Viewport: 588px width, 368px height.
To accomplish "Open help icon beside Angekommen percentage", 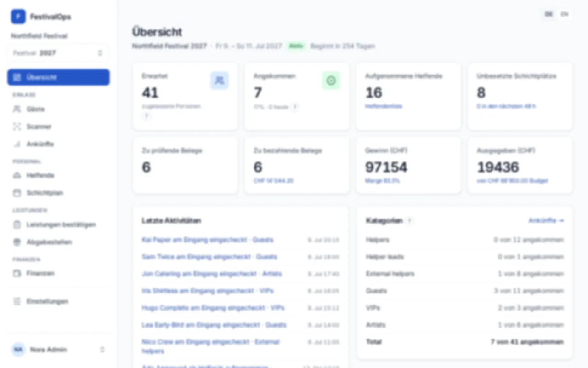I will coord(295,107).
